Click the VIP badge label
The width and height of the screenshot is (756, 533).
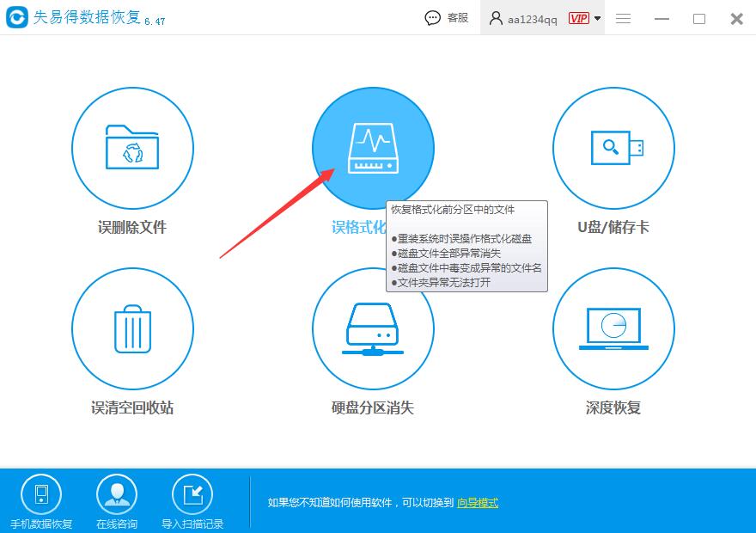576,17
